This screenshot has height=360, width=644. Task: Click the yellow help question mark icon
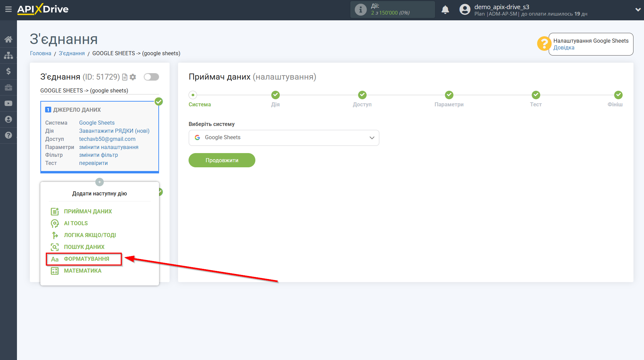click(x=544, y=44)
